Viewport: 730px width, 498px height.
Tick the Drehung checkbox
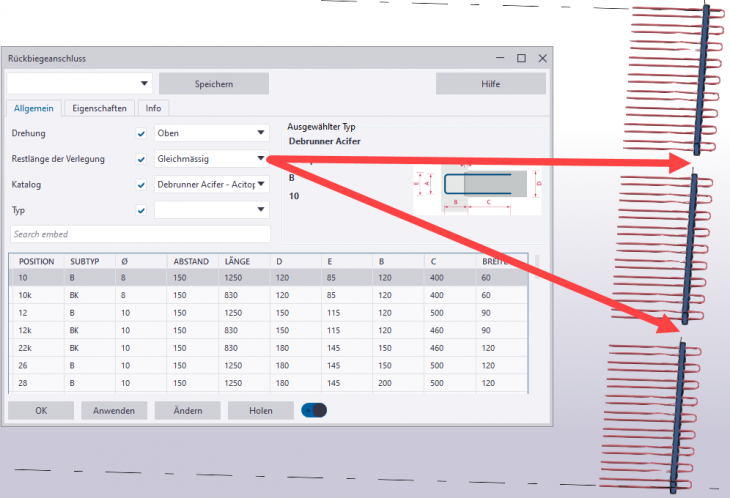[141, 133]
